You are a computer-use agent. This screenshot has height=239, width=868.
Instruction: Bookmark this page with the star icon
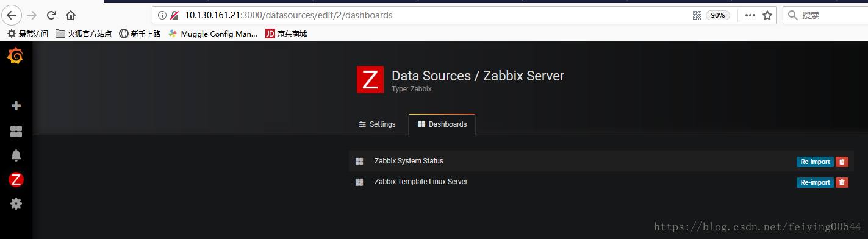[767, 15]
